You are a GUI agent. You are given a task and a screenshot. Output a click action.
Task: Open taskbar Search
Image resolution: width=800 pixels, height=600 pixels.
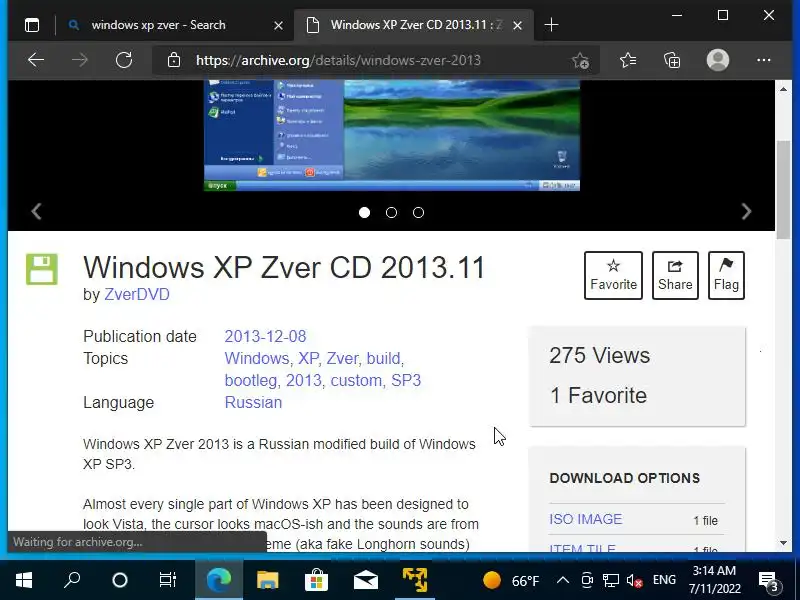click(x=72, y=580)
